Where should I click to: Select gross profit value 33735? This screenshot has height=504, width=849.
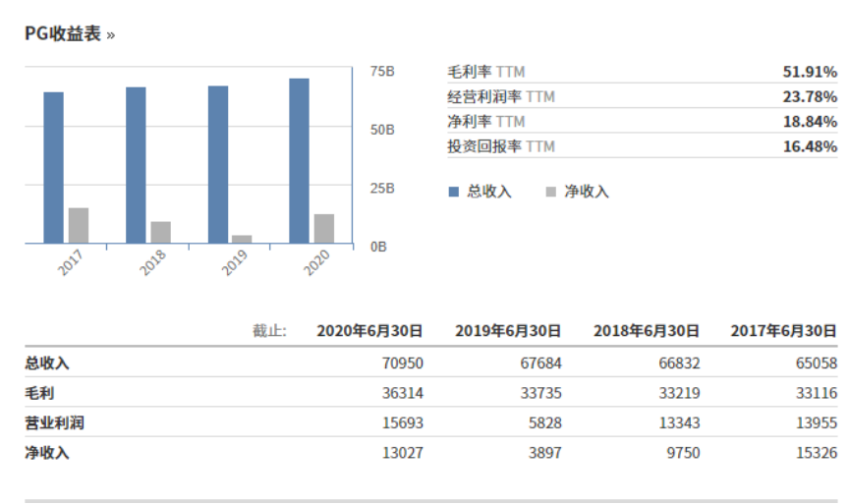(x=540, y=393)
